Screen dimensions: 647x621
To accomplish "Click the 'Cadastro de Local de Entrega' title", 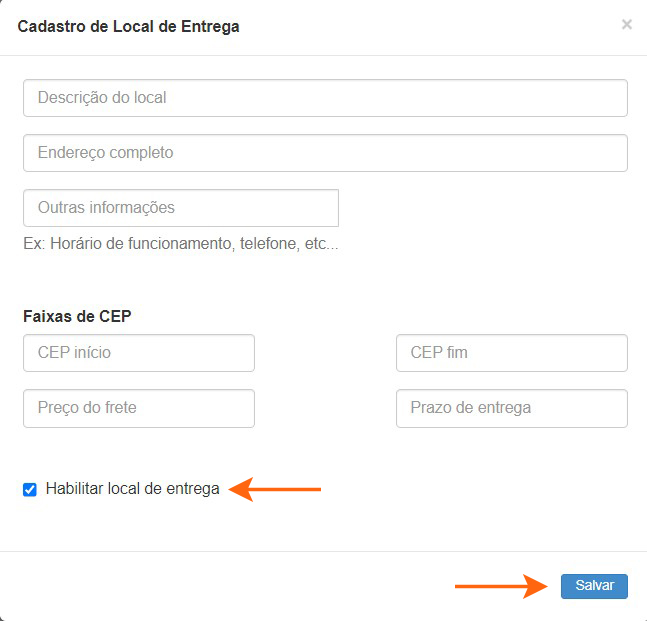I will tap(129, 26).
